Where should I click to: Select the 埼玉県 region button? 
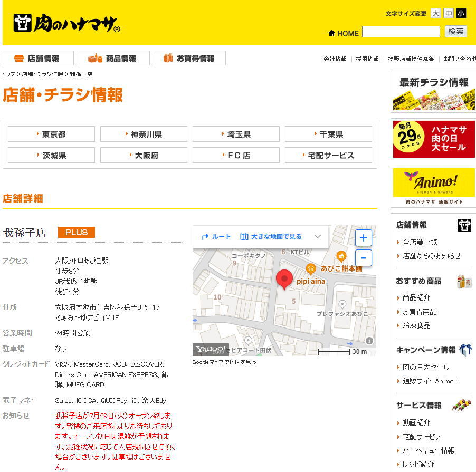[x=236, y=134]
